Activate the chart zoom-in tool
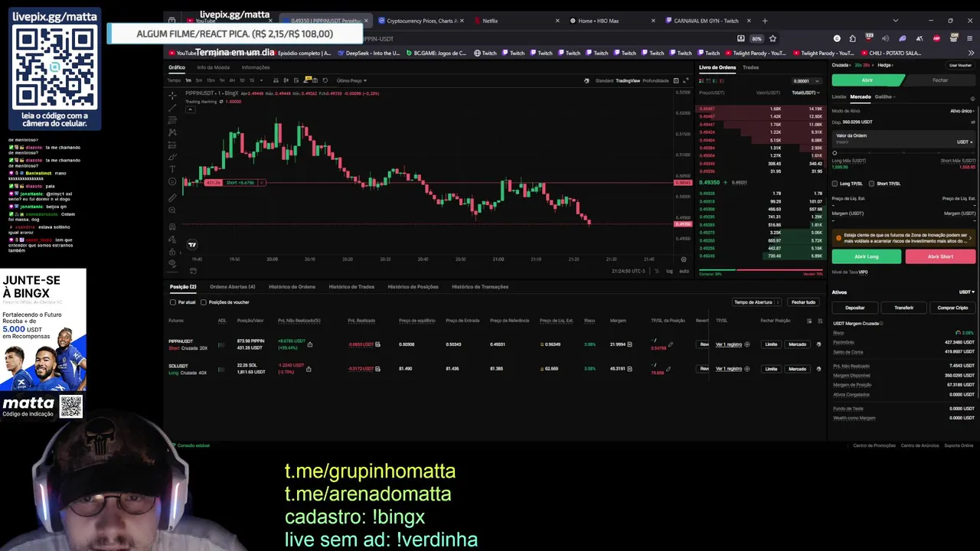The image size is (980, 551). [x=172, y=210]
